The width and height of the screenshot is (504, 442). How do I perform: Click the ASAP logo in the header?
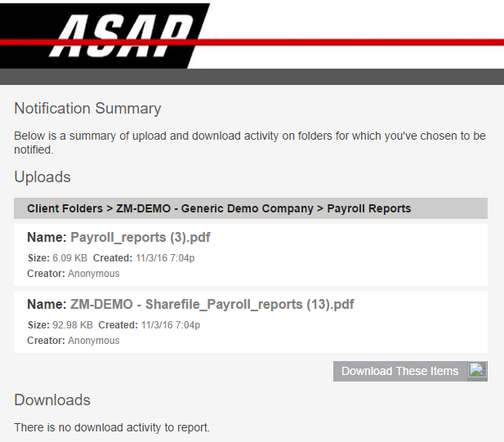105,36
